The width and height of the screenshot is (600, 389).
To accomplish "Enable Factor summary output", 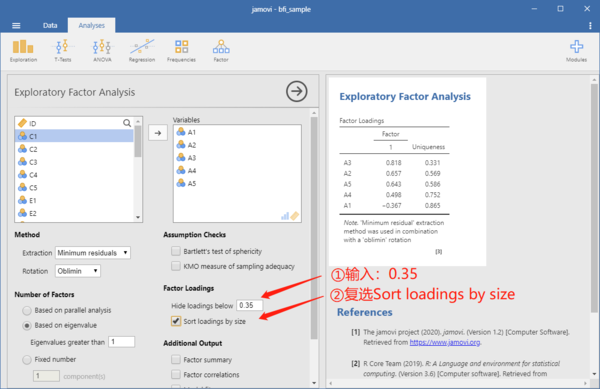I will pyautogui.click(x=176, y=360).
